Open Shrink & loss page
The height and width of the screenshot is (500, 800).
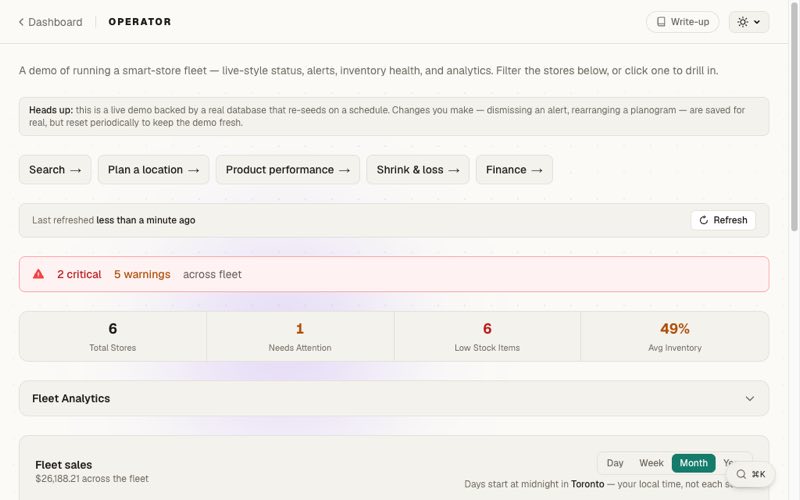(x=418, y=169)
